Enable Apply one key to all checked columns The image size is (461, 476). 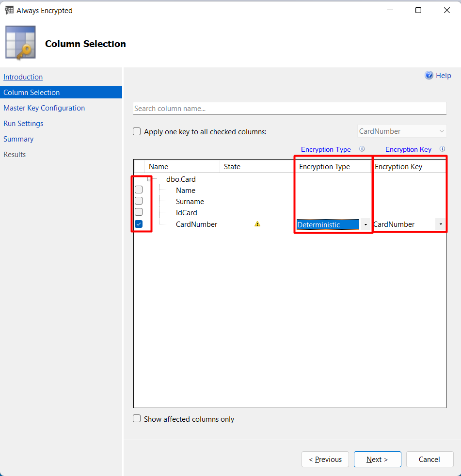tap(137, 131)
